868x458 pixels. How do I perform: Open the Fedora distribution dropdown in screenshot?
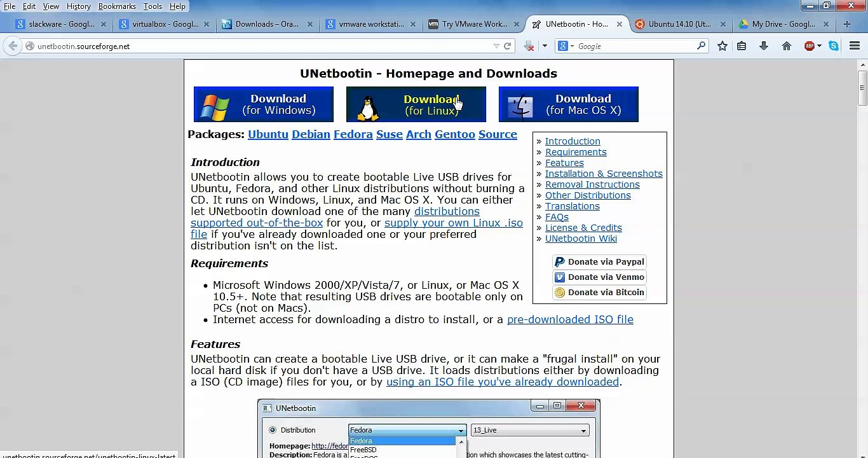click(407, 430)
